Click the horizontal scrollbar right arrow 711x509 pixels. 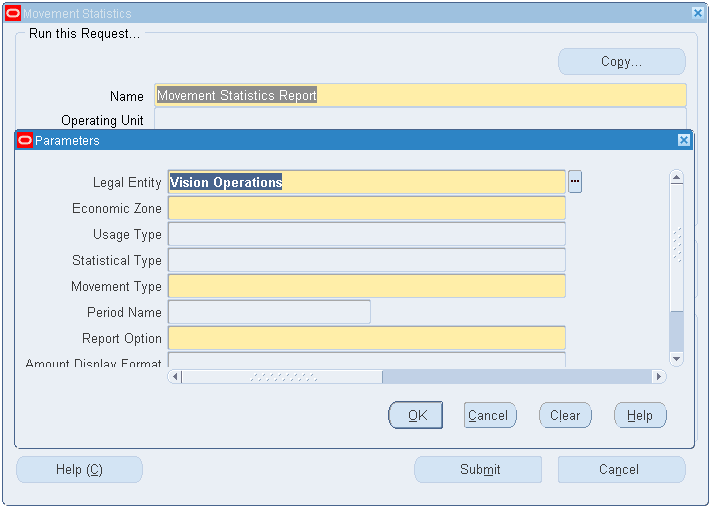(659, 376)
